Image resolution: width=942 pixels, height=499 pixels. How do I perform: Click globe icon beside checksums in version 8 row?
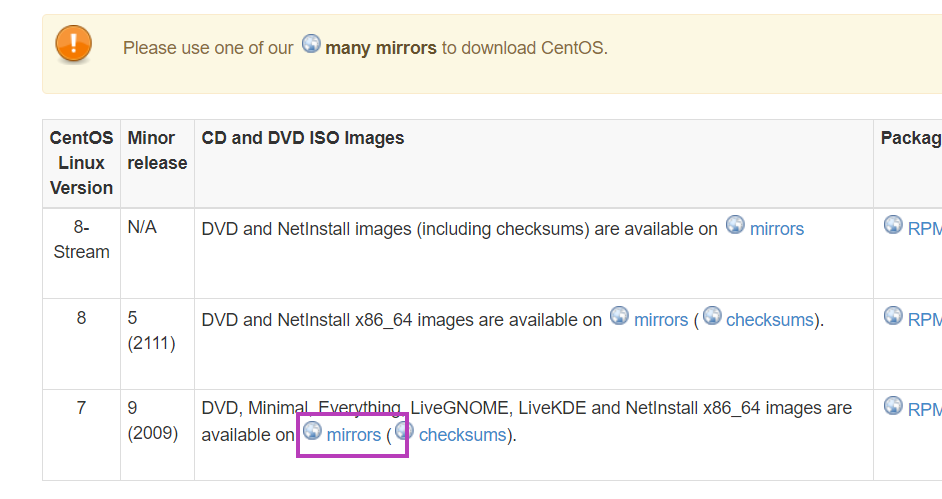pyautogui.click(x=712, y=315)
